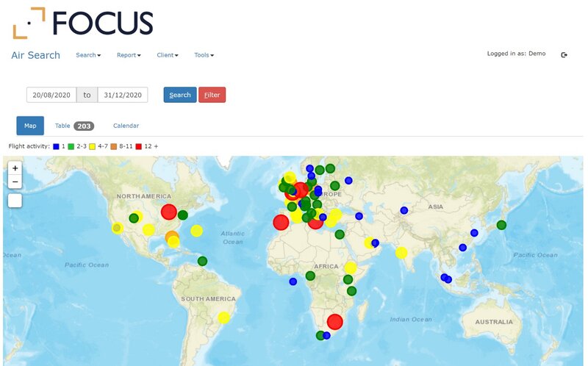Click the yellow marker in Texas

click(148, 229)
